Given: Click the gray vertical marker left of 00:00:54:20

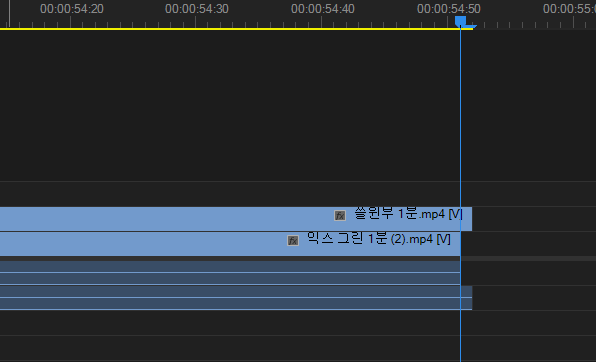Looking at the screenshot, I should click(10, 14).
